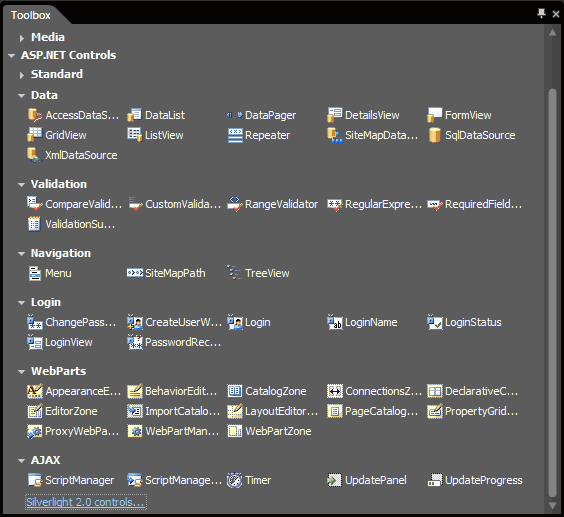Select the LoginView control icon

pyautogui.click(x=35, y=342)
